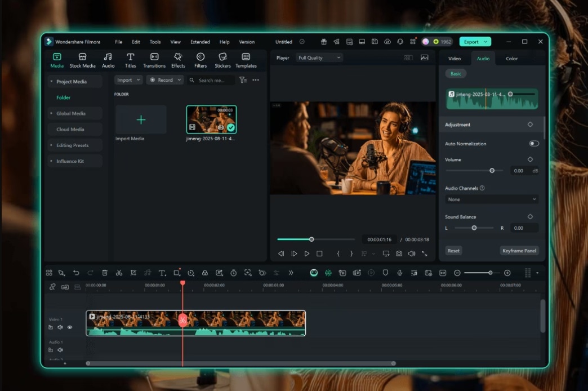Open the Import dropdown
The image size is (588, 391).
pyautogui.click(x=128, y=80)
